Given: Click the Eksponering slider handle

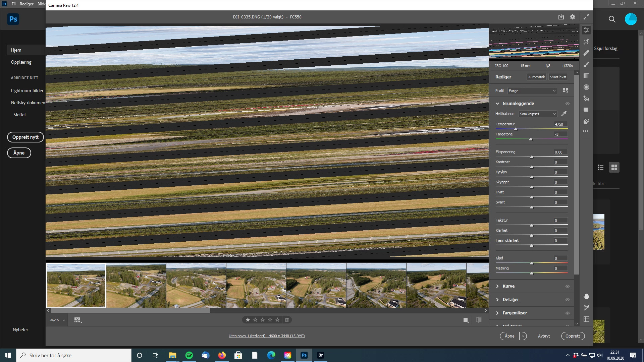Looking at the screenshot, I should point(532,157).
